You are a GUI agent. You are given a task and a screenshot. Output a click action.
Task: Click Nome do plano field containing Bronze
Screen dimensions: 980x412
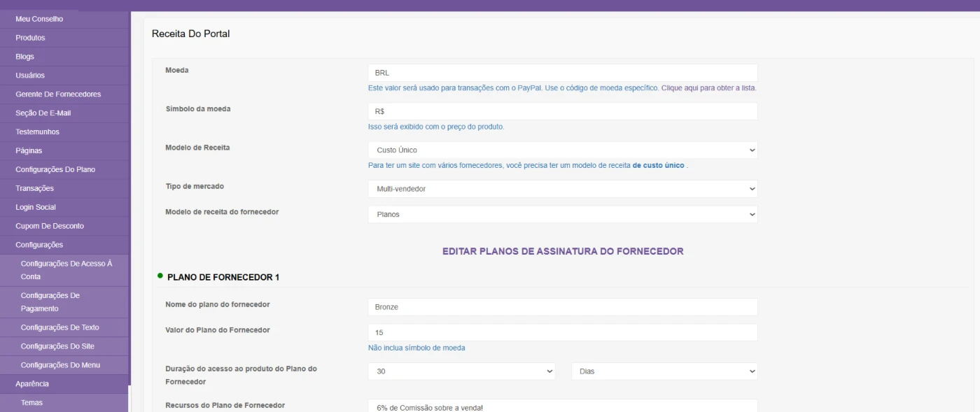(x=563, y=307)
